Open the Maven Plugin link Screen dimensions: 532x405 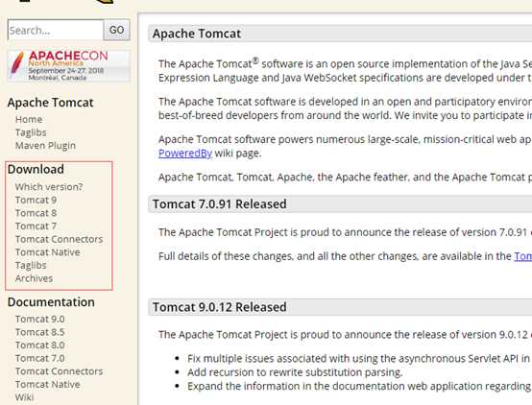[45, 146]
